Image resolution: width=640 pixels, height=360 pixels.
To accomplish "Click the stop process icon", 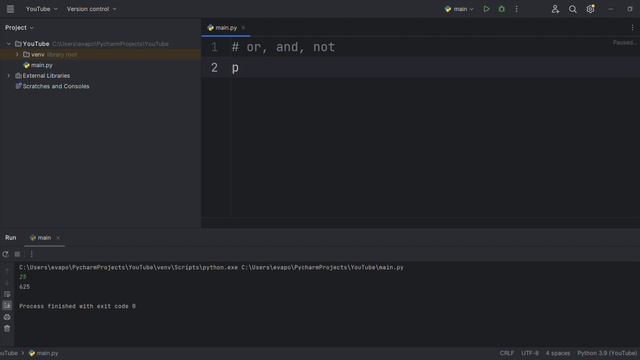I will [17, 254].
